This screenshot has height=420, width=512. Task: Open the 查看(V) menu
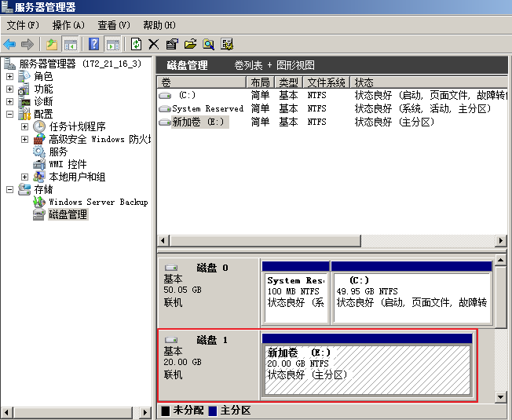[114, 25]
